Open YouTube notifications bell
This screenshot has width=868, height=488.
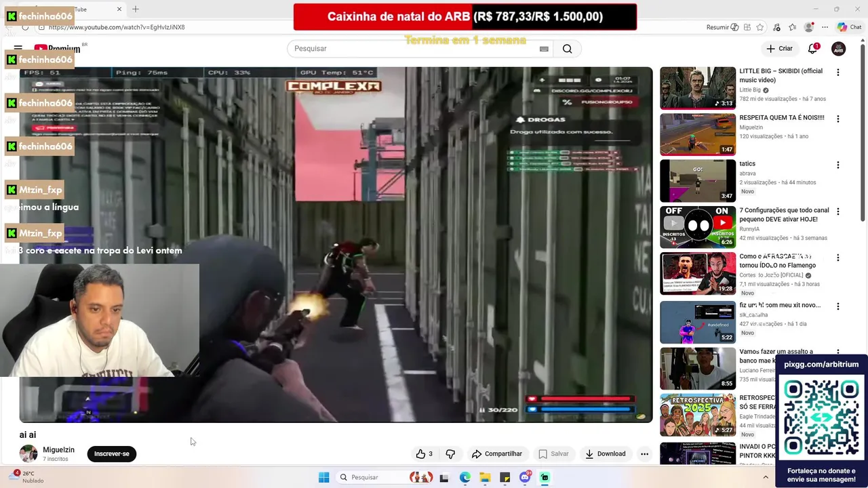click(x=812, y=49)
